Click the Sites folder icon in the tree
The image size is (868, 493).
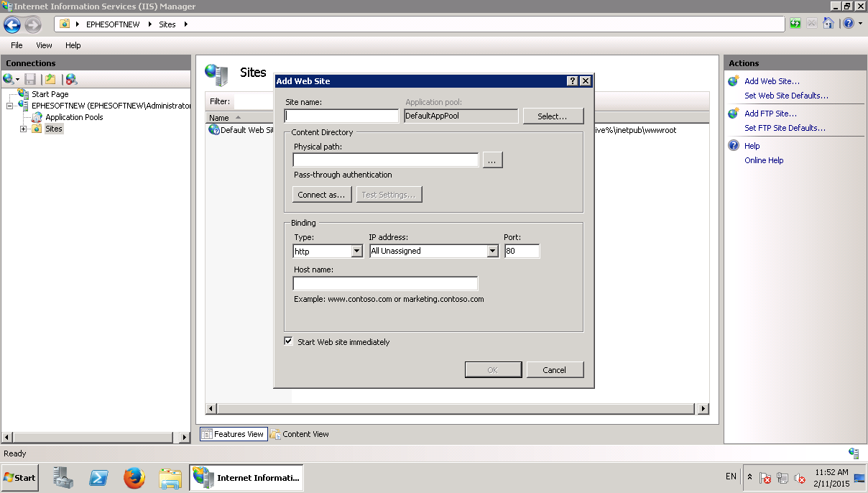pyautogui.click(x=37, y=129)
